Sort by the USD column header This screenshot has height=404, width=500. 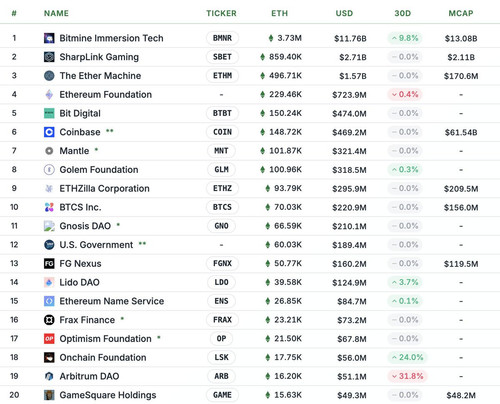344,13
